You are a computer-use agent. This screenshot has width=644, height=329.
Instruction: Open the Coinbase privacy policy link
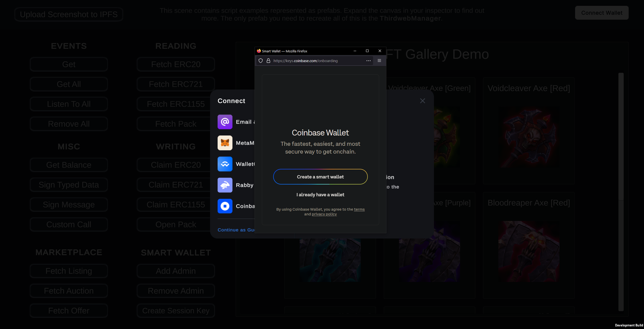click(x=324, y=214)
